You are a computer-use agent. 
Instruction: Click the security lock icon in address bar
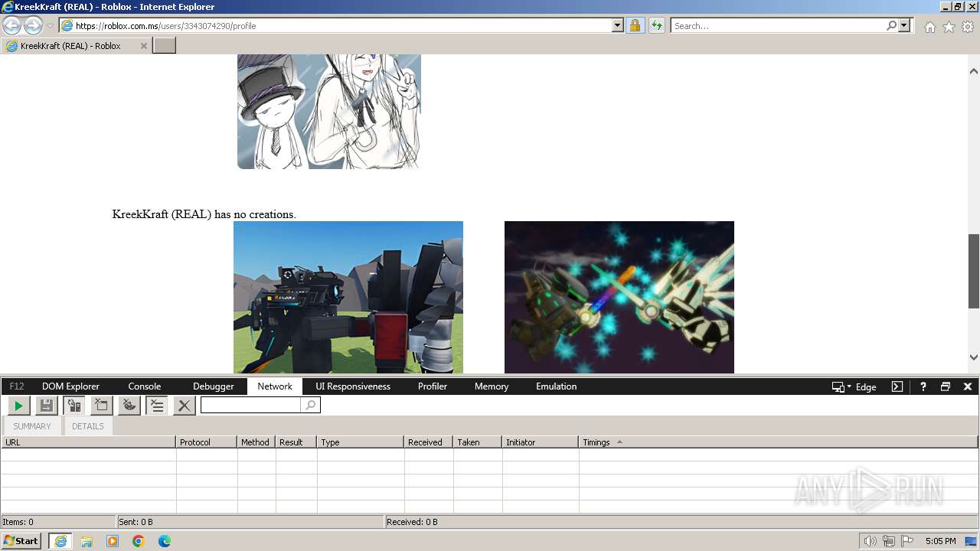[635, 25]
